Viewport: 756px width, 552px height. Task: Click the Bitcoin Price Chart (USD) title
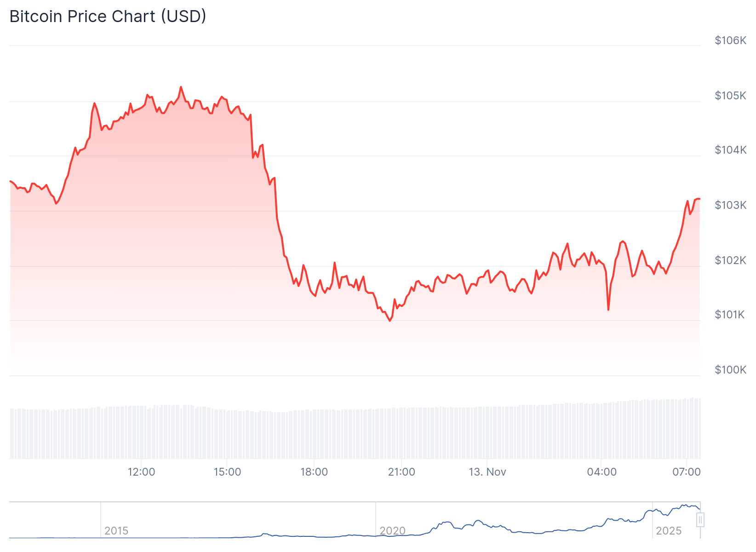[x=108, y=17]
